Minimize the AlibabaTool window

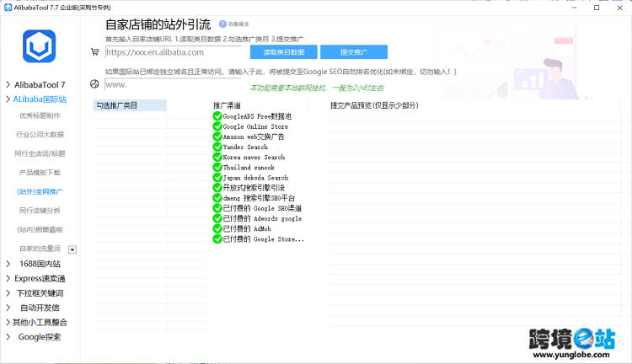coord(575,8)
